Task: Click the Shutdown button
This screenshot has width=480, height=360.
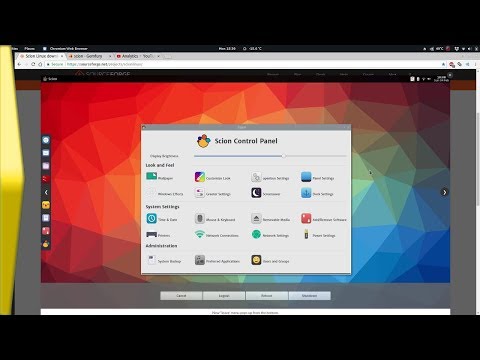Action: click(310, 296)
